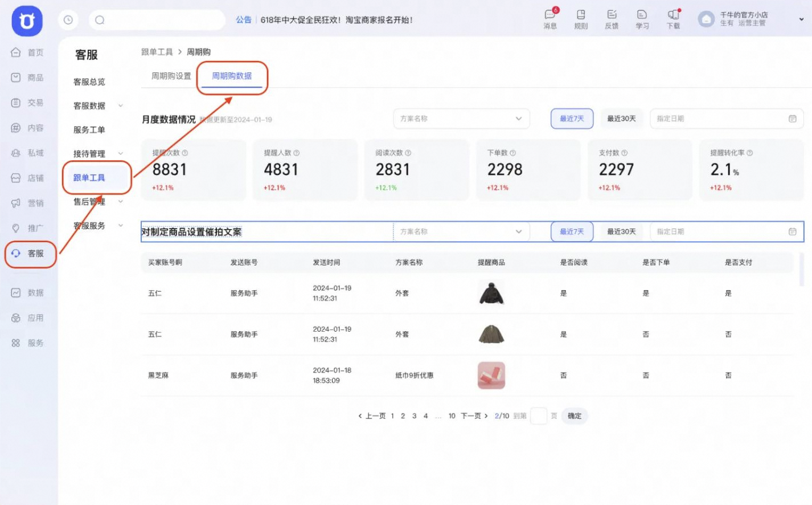812x505 pixels.
Task: Select 最近7天 in lower table section
Action: click(572, 231)
